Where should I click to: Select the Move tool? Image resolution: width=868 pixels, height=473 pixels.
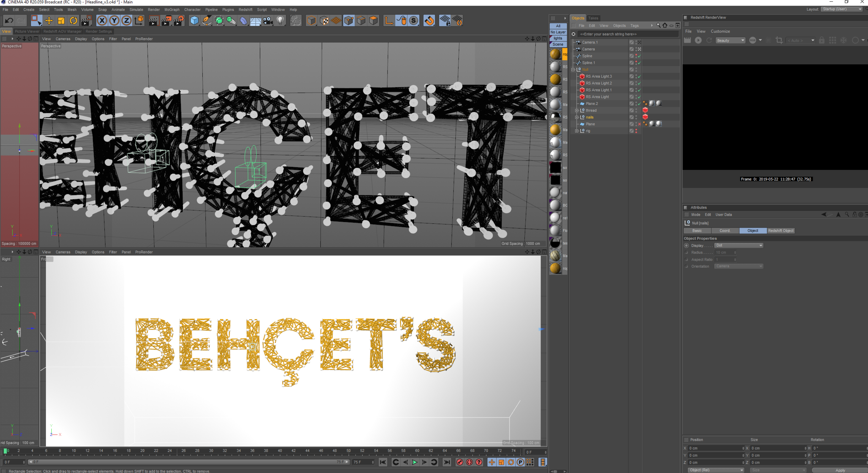coord(49,21)
